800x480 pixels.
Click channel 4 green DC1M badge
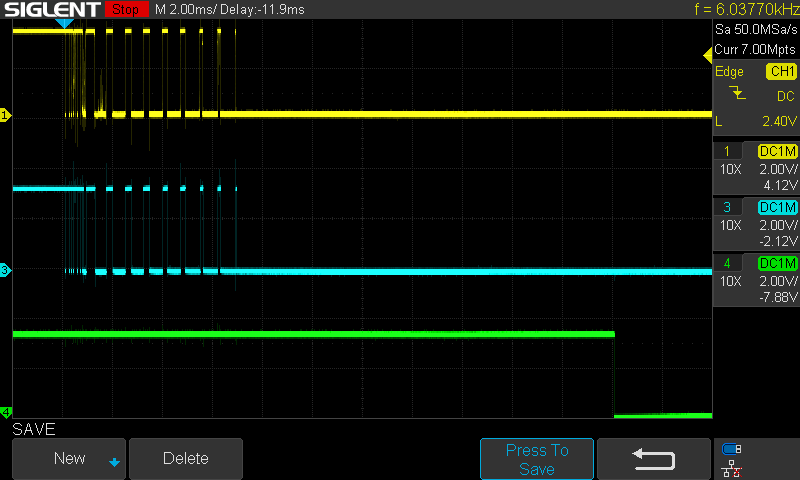pos(778,263)
